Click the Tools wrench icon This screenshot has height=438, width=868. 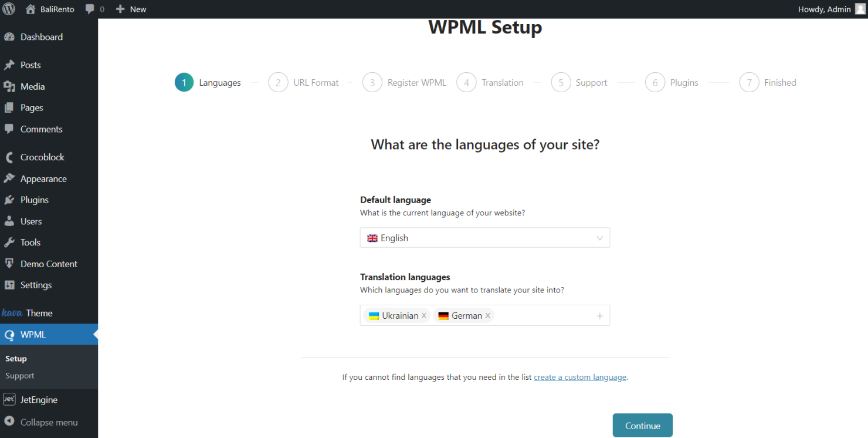click(x=9, y=242)
